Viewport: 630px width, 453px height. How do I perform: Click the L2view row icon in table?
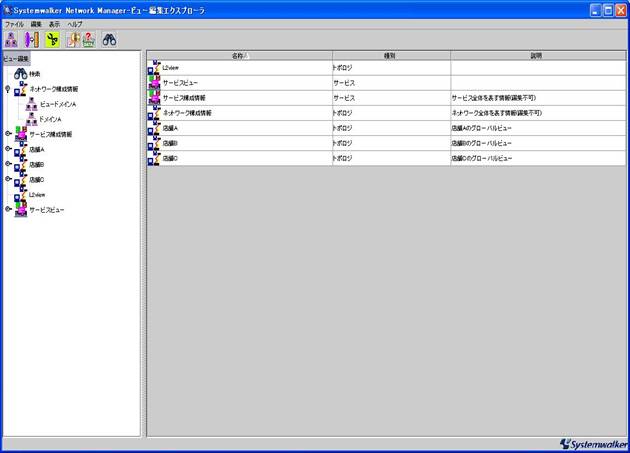tap(154, 68)
